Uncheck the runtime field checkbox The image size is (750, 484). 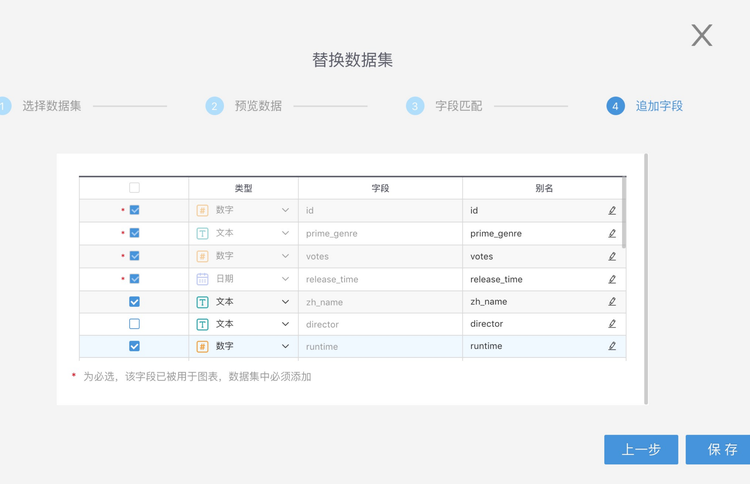click(134, 346)
